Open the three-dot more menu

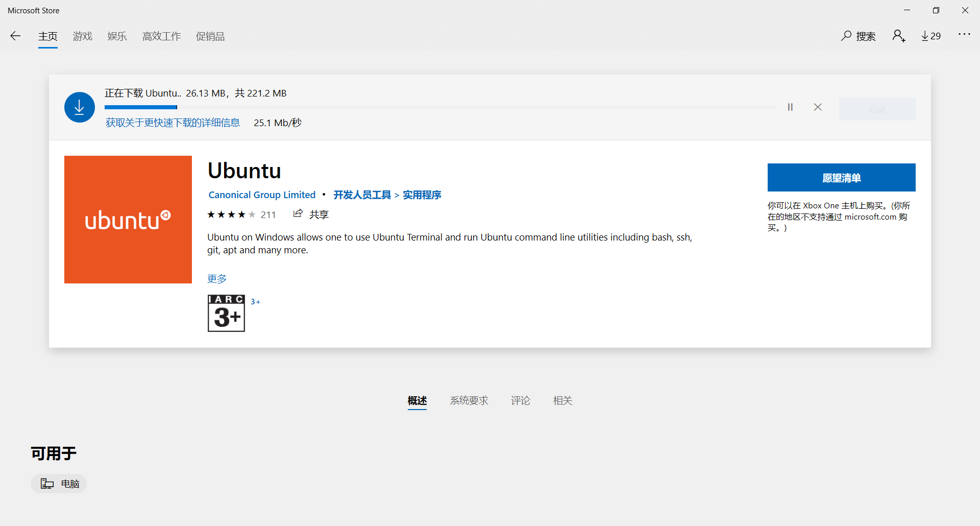click(x=964, y=34)
